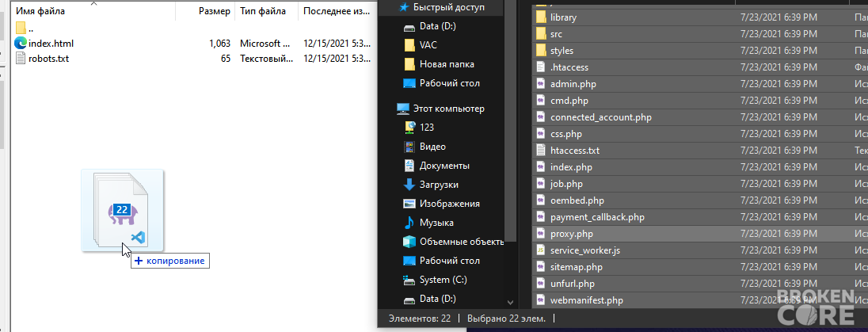
Task: Click the src folder icon
Action: [x=541, y=34]
